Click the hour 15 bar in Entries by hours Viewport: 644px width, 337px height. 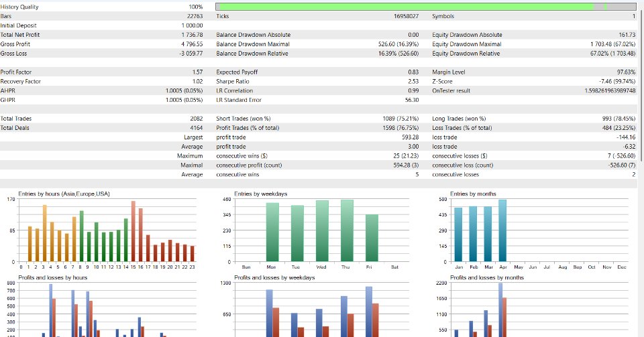click(x=133, y=231)
